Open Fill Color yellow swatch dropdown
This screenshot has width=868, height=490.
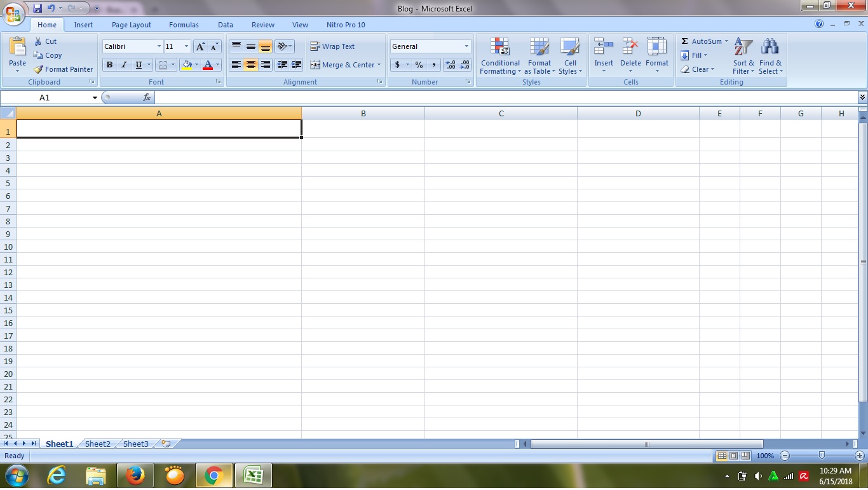click(x=196, y=65)
